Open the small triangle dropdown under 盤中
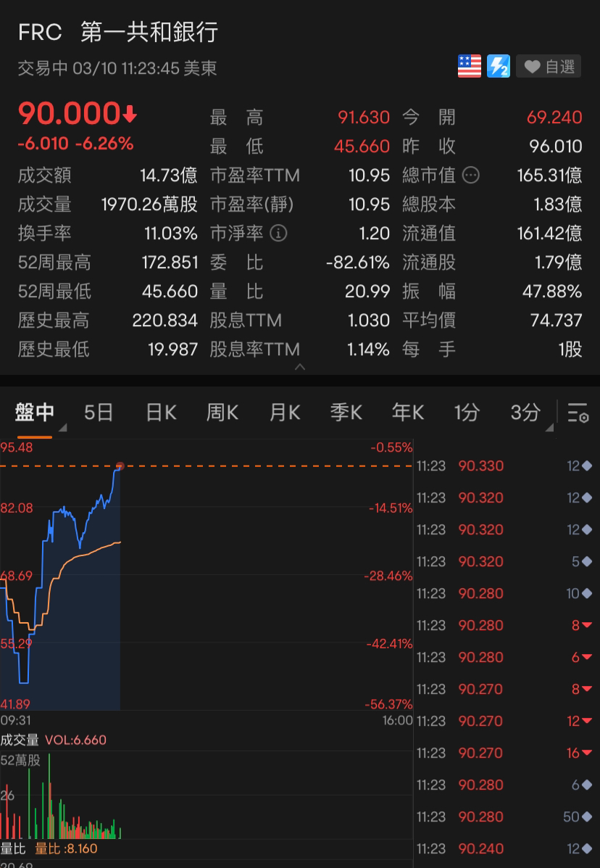Screen dimensions: 600x868 (62, 428)
